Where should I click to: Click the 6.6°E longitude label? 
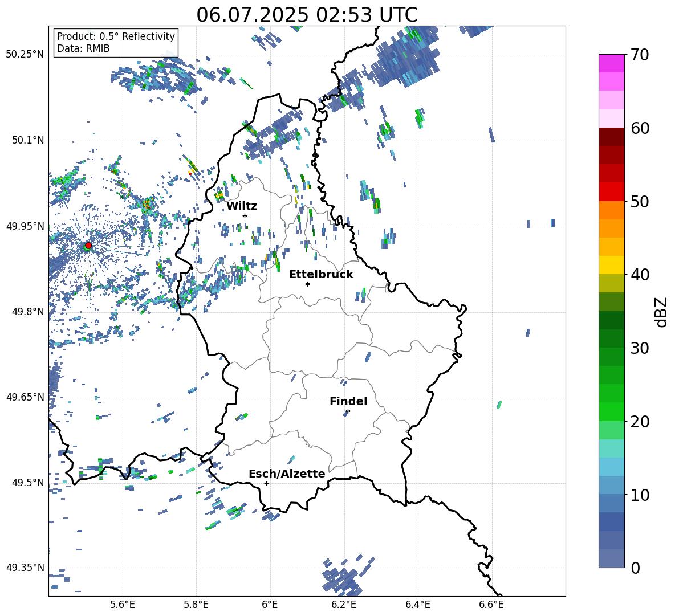coord(491,605)
